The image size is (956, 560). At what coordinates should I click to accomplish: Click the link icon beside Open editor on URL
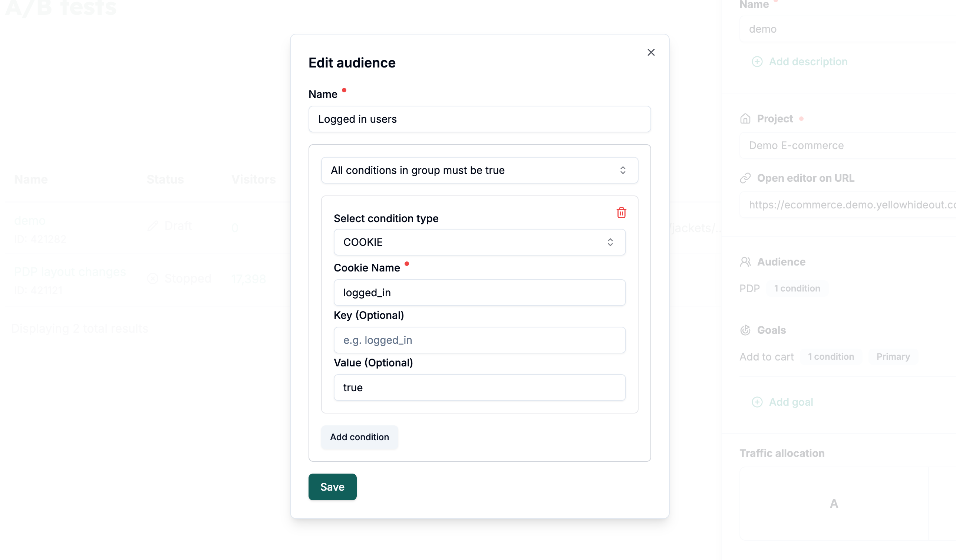pyautogui.click(x=745, y=178)
